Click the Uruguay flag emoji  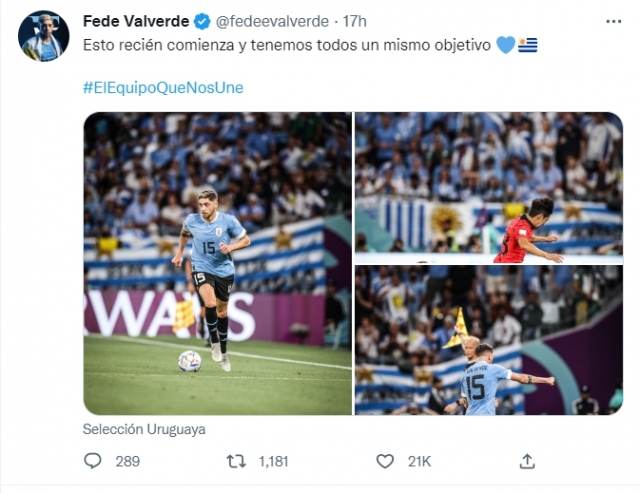coord(528,45)
